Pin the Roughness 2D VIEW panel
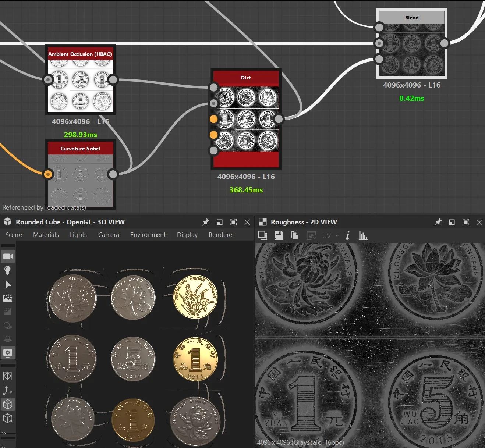The image size is (485, 448). 438,222
